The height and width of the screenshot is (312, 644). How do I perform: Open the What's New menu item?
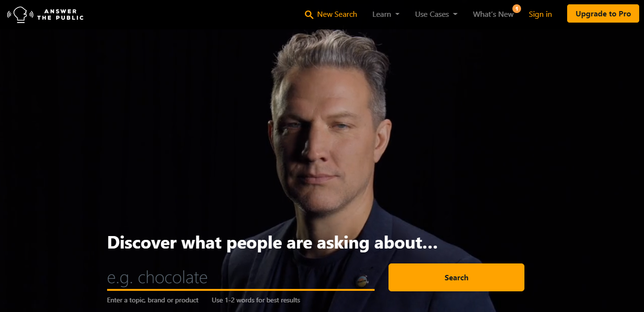(493, 14)
